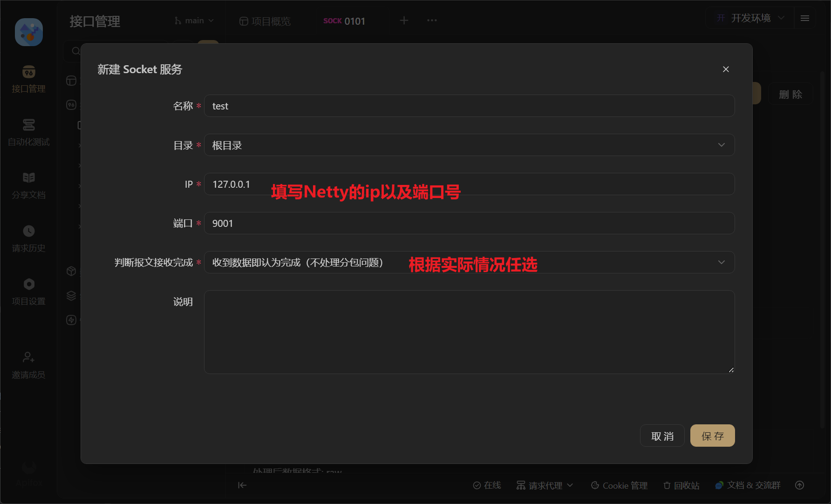Open the 目录 dropdown
Viewport: 831px width, 504px height.
coord(469,145)
